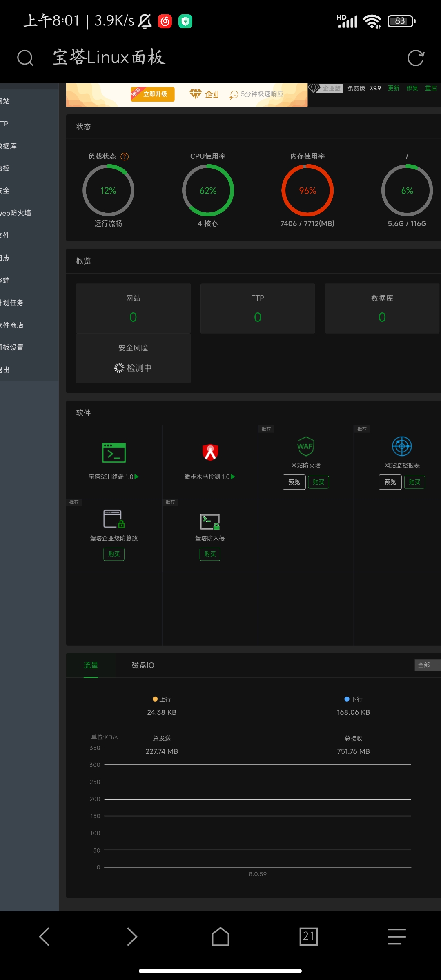Viewport: 441px width, 980px height.
Task: Open the 安全 sidebar menu item
Action: [29, 190]
